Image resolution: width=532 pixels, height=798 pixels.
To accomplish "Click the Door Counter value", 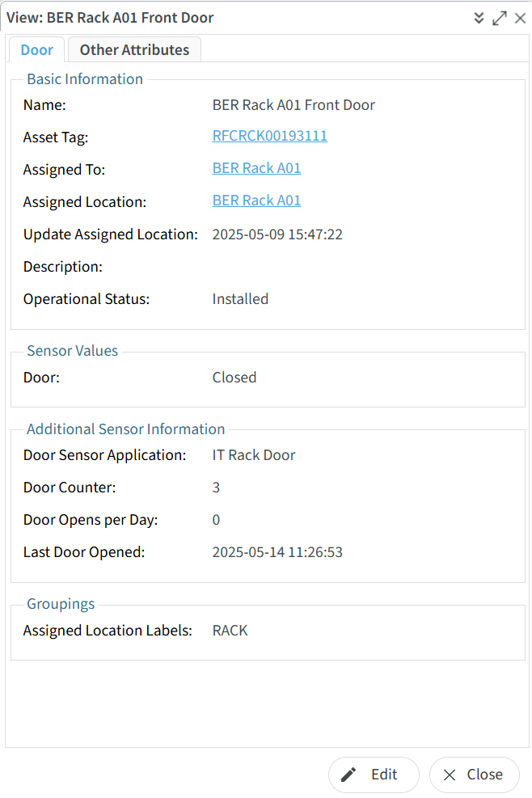I will click(216, 488).
